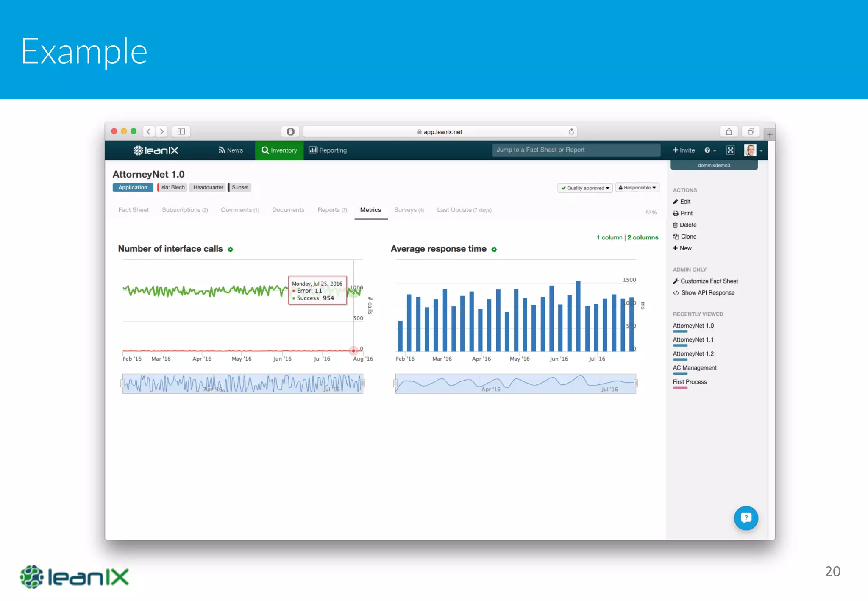Open the blue help chat bubble
Screen dimensions: 868x601
pyautogui.click(x=746, y=518)
